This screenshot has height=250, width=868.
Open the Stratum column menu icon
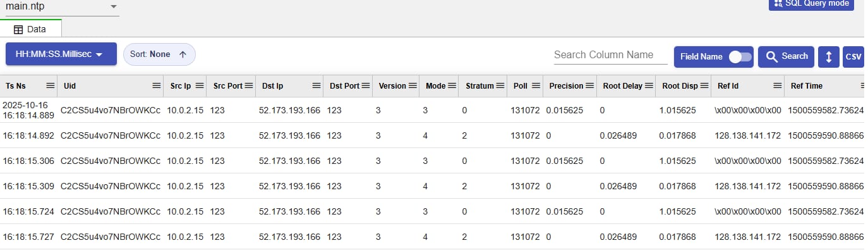coord(500,85)
